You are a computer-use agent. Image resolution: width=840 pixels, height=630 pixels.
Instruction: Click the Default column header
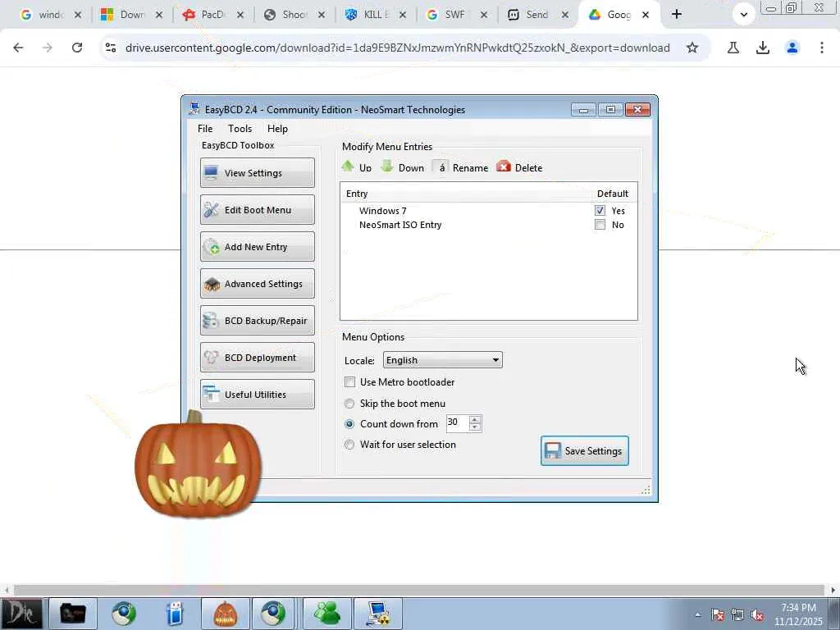612,194
